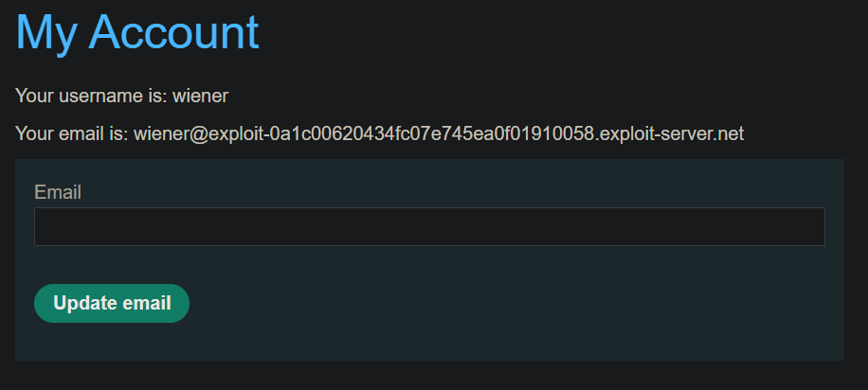Click the 'wiener@' start of the email address

coord(171,133)
